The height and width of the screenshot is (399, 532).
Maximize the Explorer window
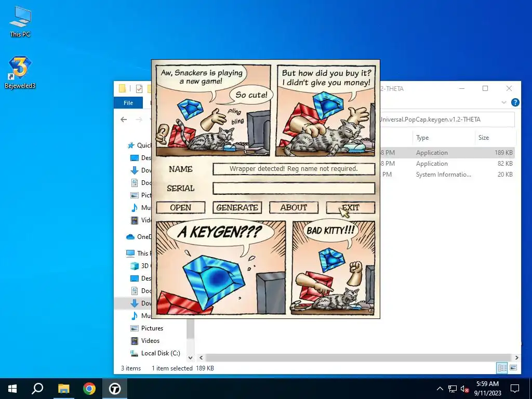pos(485,88)
